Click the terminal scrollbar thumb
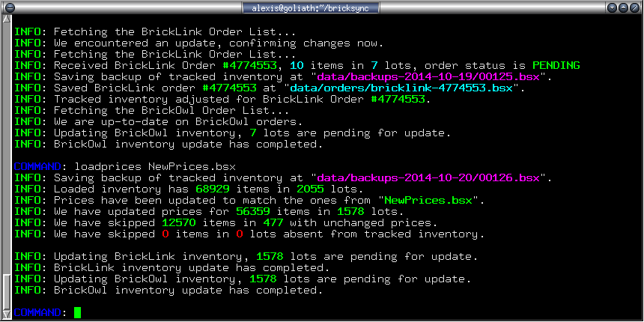This screenshot has width=644, height=322. pyautogui.click(x=6, y=289)
